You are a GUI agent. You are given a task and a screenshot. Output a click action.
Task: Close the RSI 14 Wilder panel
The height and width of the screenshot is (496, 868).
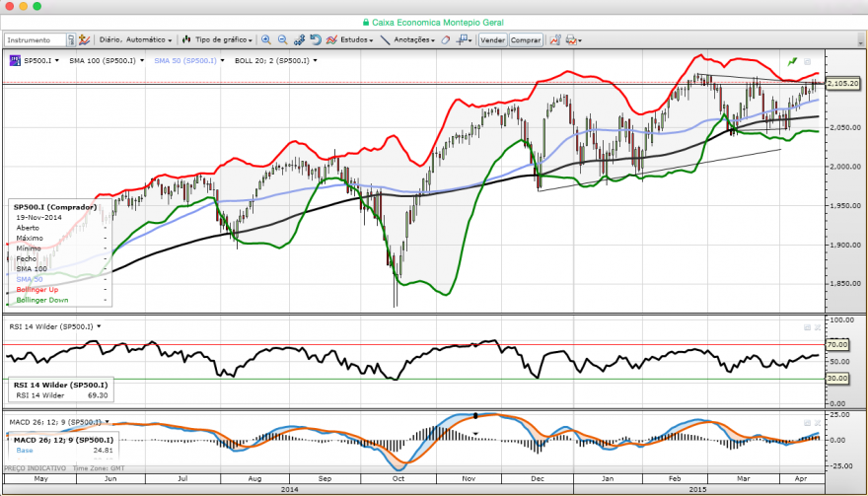click(818, 327)
